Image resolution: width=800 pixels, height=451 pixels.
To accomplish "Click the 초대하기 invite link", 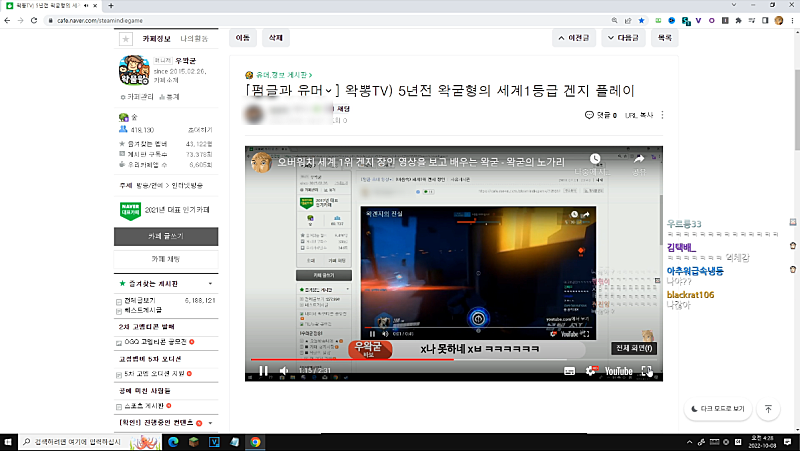I will [200, 130].
